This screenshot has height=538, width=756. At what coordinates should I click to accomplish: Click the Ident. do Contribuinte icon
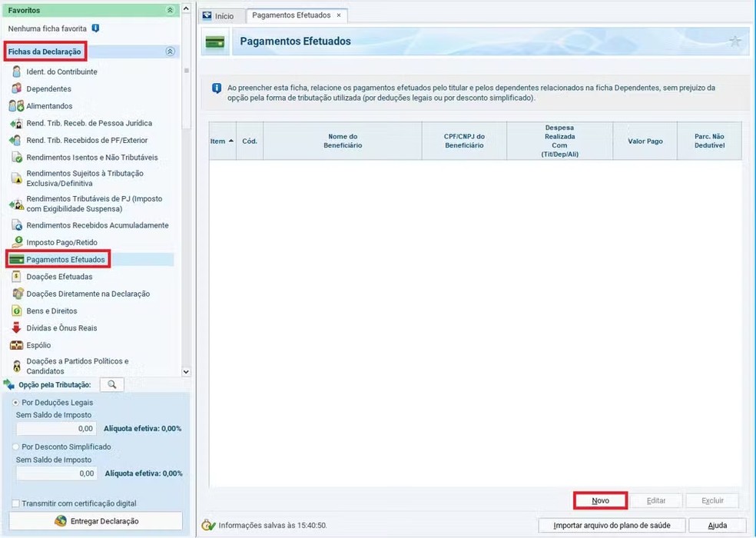click(16, 71)
